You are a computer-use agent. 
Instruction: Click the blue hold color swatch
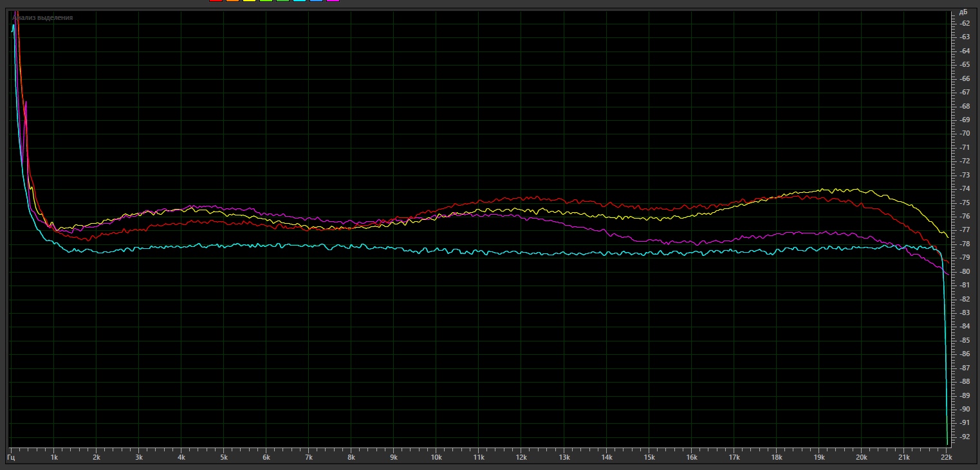(316, 1)
